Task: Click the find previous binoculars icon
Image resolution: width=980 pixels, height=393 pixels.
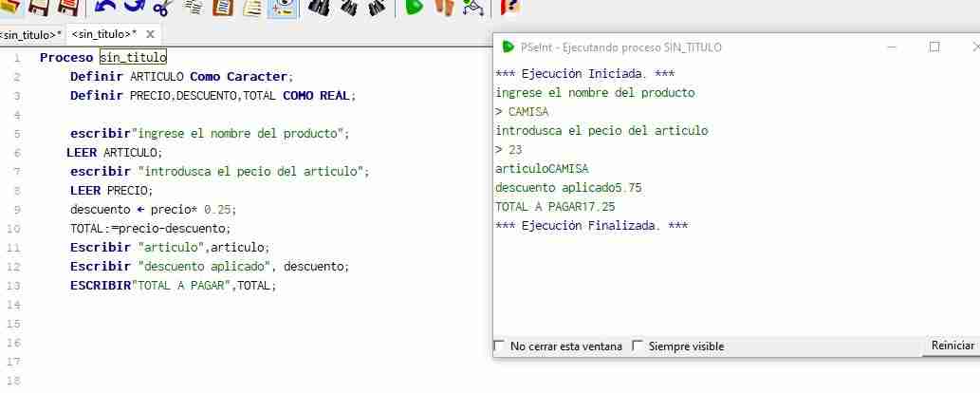Action: tap(348, 7)
